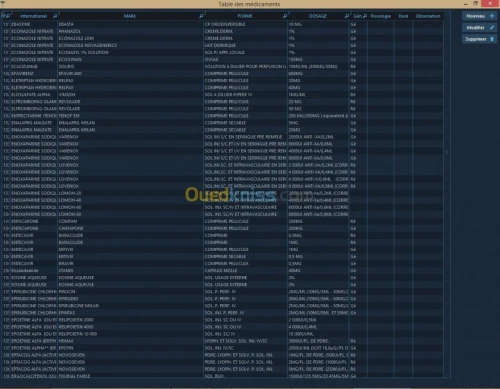Select the SOLIRIS brand cell
This screenshot has height=389, width=500.
130,66
